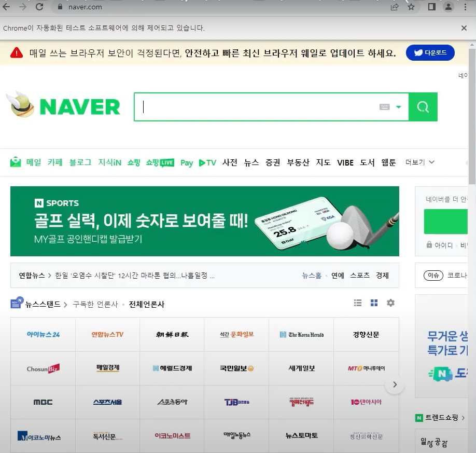
Task: Dismiss the automated test software infobar
Action: 464,28
